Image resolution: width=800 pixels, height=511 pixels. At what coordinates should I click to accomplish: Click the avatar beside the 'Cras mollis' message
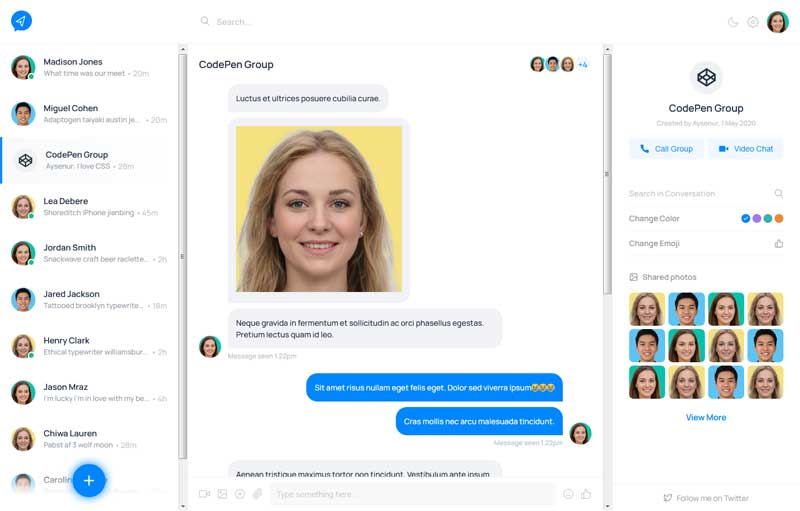coord(580,433)
